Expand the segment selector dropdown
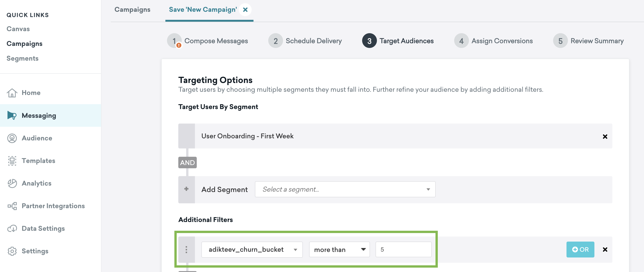The width and height of the screenshot is (644, 272). tap(345, 189)
